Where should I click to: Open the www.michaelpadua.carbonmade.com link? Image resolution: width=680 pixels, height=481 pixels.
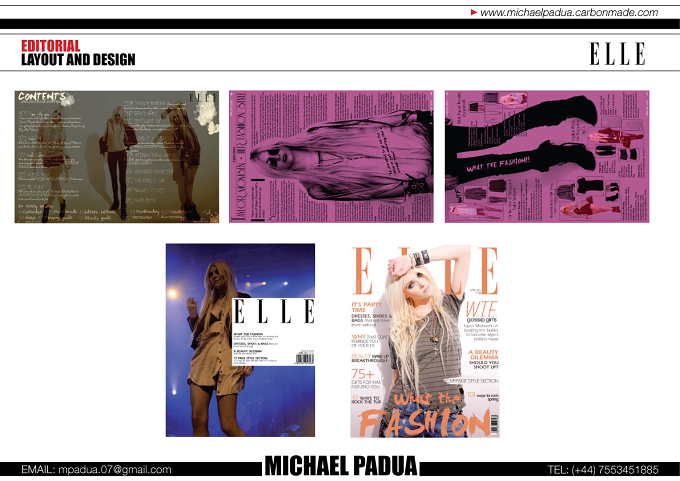(569, 12)
